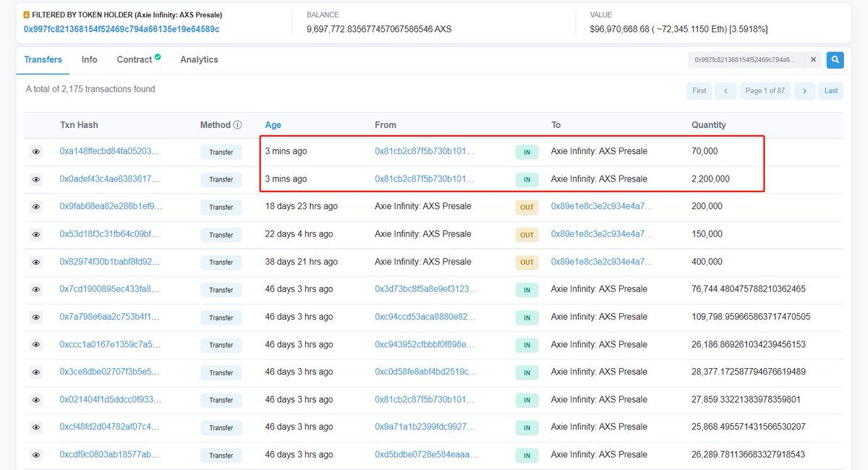Open transaction 0x9fab68ea82e288b1ef9
868x470 pixels.
[x=111, y=206]
